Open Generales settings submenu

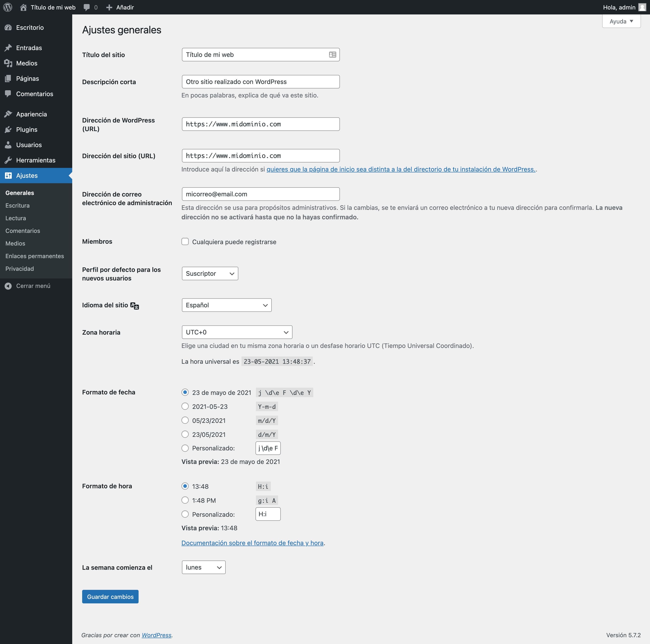(19, 193)
